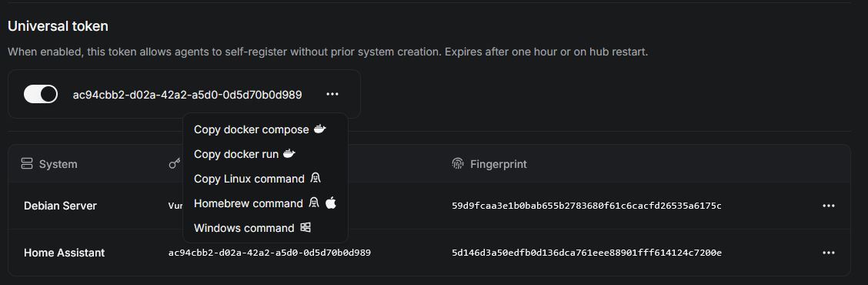Viewport: 868px width, 285px height.
Task: Click the Linux penguin icon beside Copy Linux command
Action: [315, 179]
